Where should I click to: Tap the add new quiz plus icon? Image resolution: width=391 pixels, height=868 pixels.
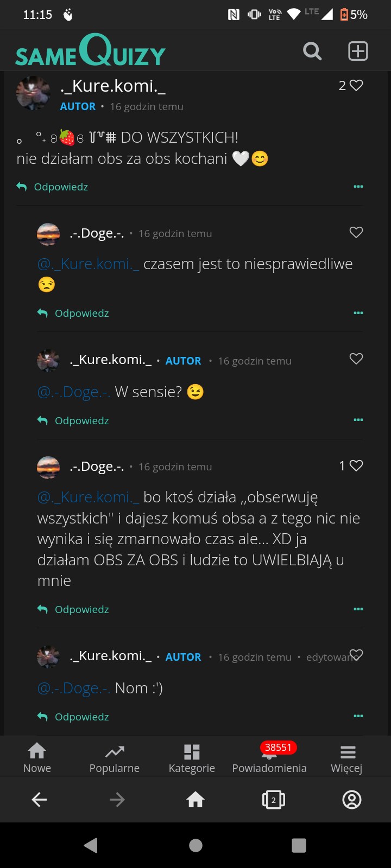pos(358,52)
